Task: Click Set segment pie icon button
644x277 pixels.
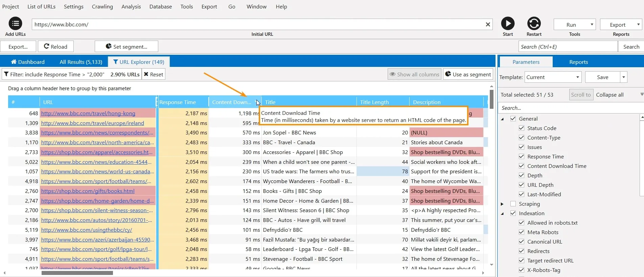Action: coord(127,47)
